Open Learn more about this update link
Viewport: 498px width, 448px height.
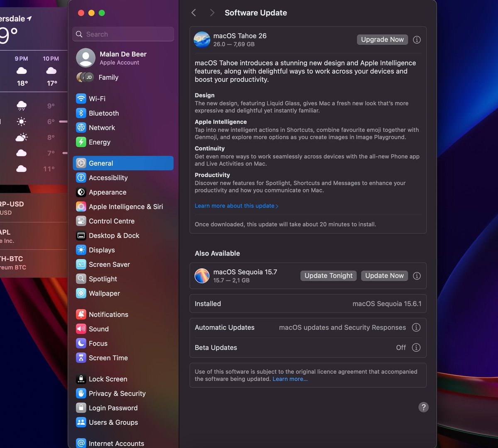(237, 206)
